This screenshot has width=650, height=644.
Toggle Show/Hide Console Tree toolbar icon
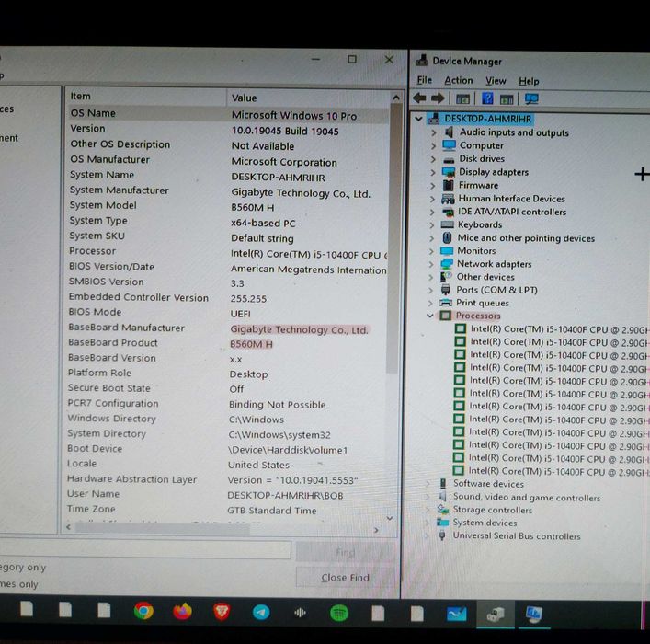462,98
